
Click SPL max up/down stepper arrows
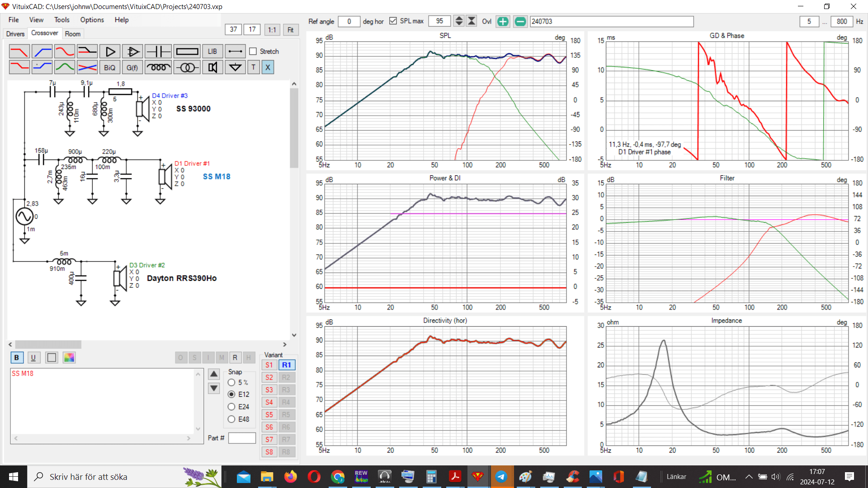click(x=459, y=21)
